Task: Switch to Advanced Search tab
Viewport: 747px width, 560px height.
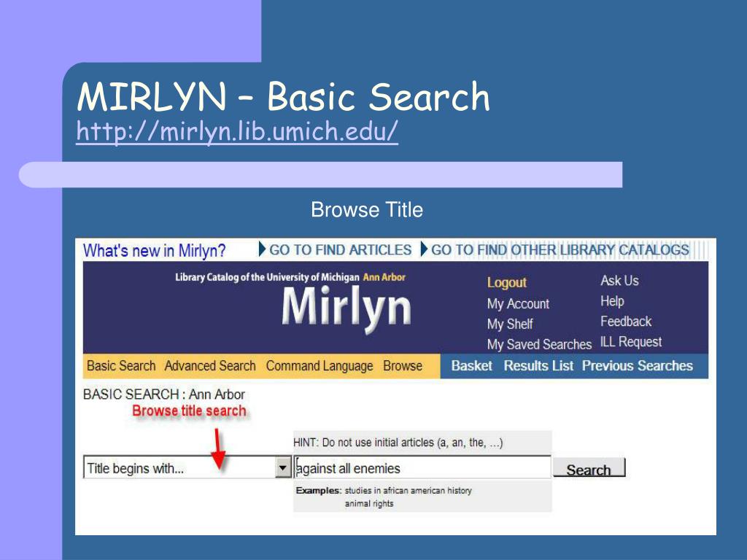Action: click(x=210, y=366)
